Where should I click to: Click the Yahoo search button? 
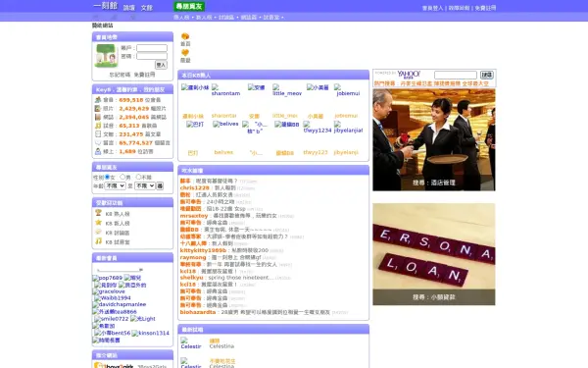pos(487,75)
